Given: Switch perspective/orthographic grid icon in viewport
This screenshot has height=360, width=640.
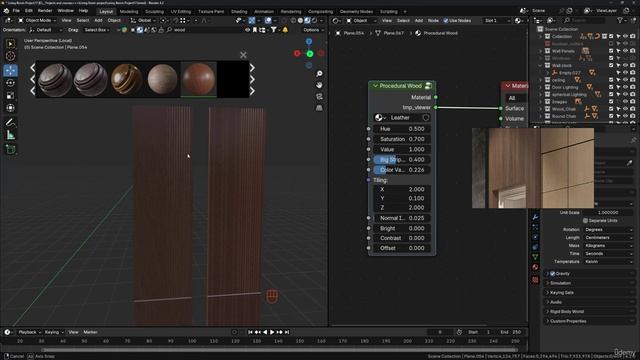Looking at the screenshot, I should pyautogui.click(x=319, y=108).
